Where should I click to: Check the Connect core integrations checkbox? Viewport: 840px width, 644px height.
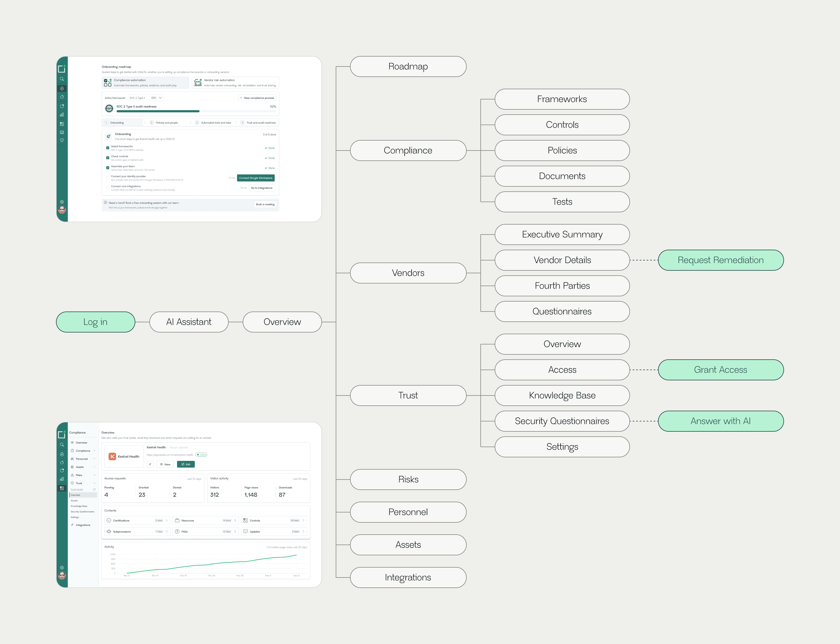(108, 188)
